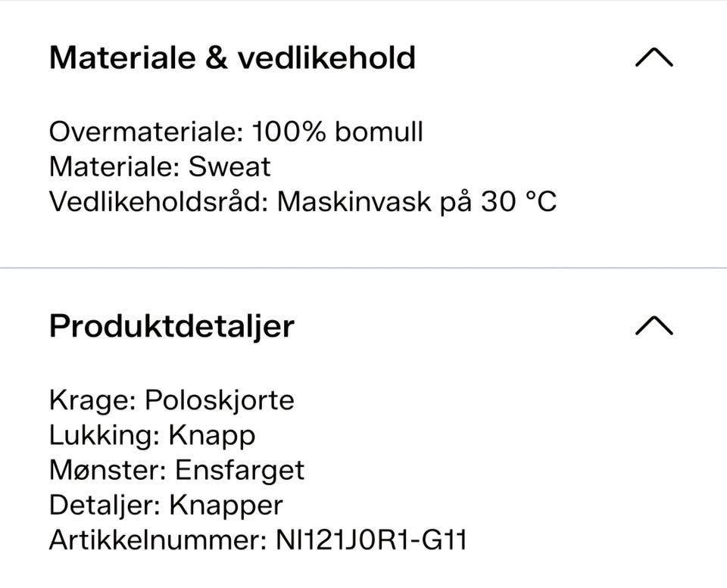Image resolution: width=727 pixels, height=588 pixels.
Task: Select the Overmateriale: 100% bomull line
Action: pos(236,132)
